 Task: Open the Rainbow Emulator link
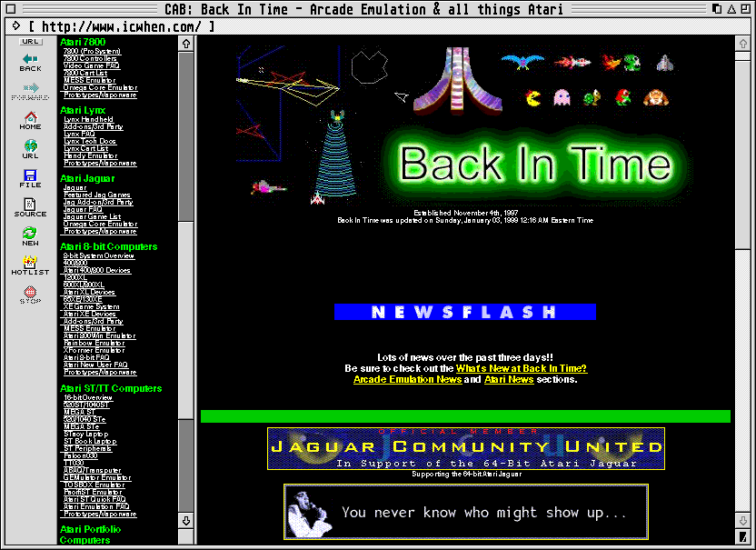[94, 343]
